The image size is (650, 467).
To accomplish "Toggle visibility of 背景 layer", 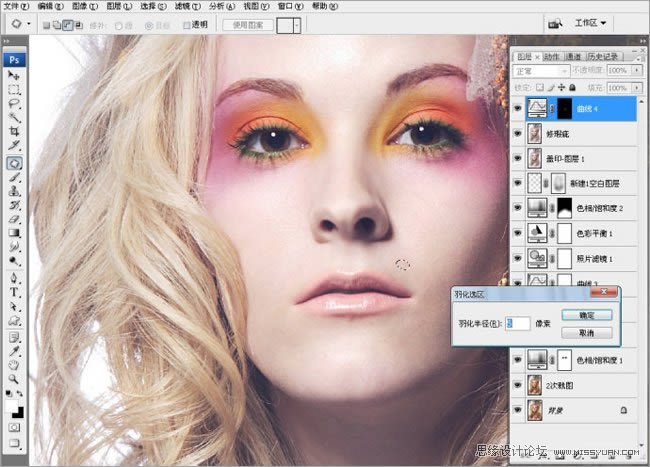I will click(517, 408).
